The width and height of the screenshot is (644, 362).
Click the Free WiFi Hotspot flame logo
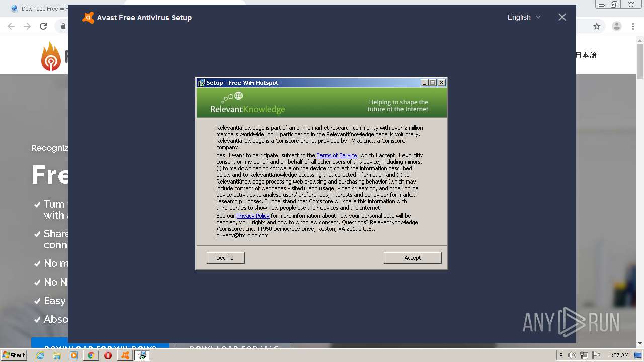(51, 56)
